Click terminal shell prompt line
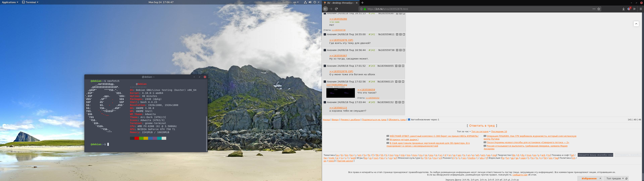The image size is (644, 181). tap(99, 144)
